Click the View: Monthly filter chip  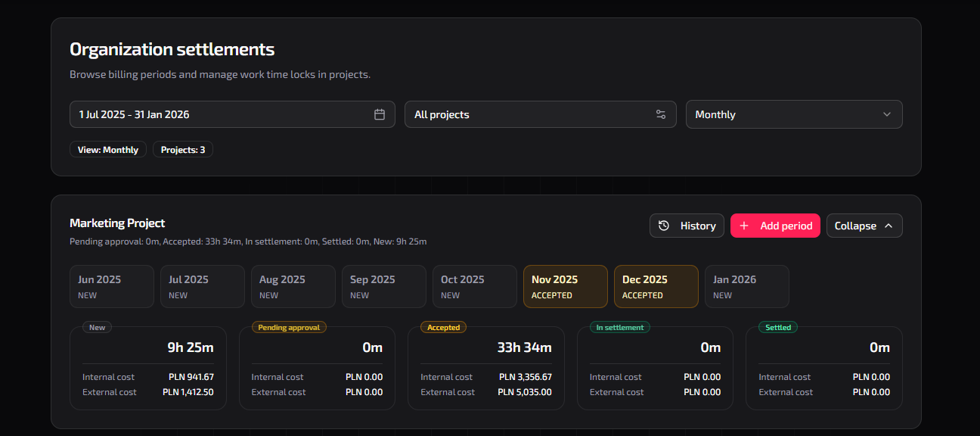coord(108,150)
